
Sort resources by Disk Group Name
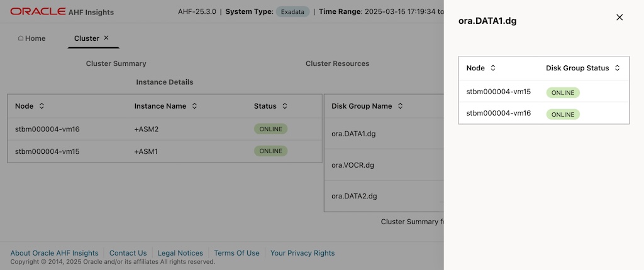401,106
